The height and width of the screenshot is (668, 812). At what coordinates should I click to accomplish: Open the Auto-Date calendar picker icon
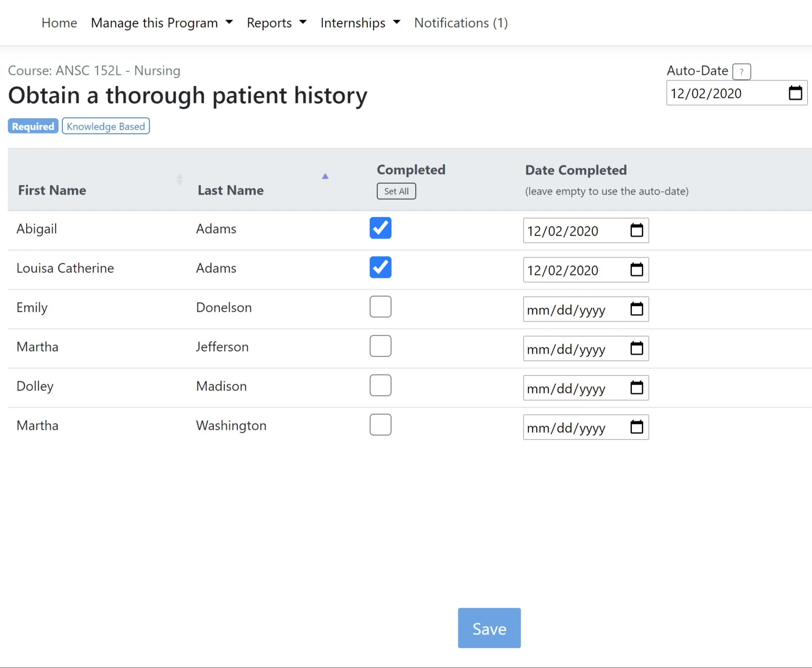(795, 93)
